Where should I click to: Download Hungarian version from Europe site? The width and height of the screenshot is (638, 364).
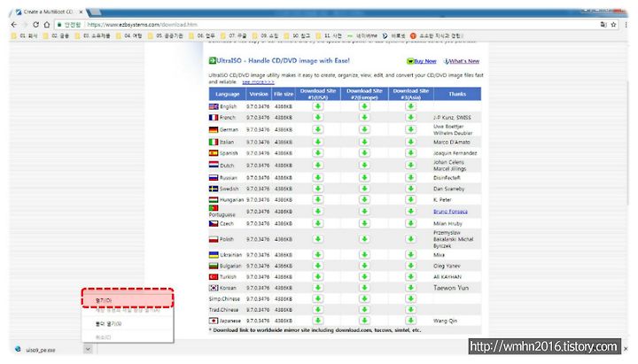pos(364,199)
